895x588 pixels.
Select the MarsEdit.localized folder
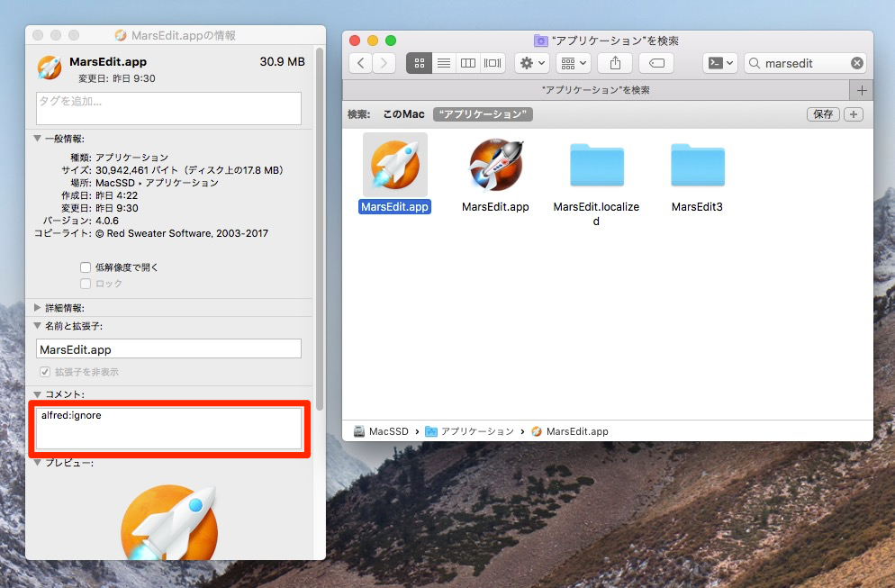click(596, 165)
